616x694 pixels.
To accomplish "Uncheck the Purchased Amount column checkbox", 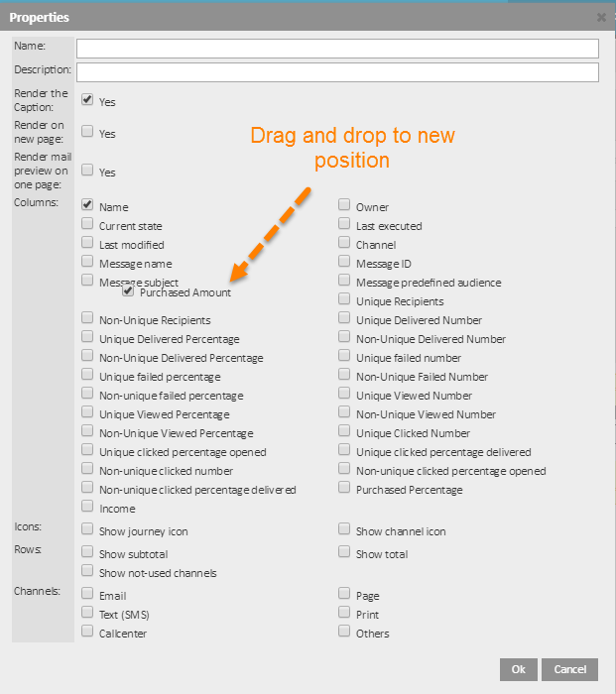I will (128, 291).
